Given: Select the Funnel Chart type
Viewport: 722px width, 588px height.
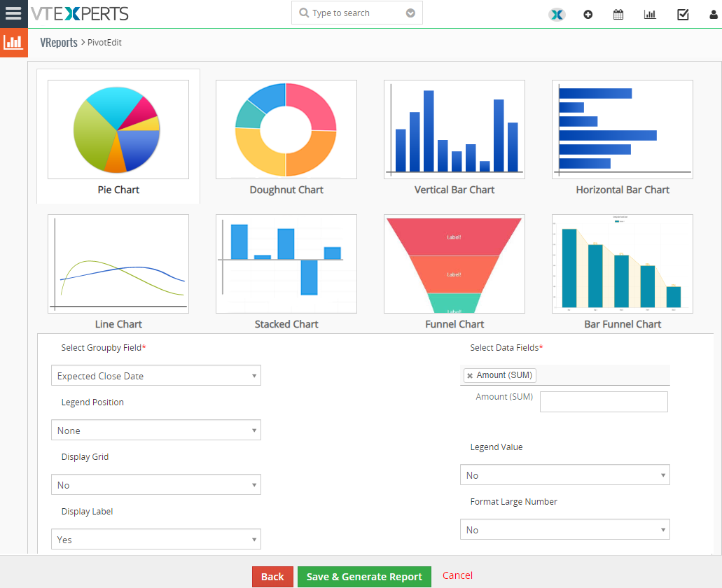Looking at the screenshot, I should coord(454,264).
